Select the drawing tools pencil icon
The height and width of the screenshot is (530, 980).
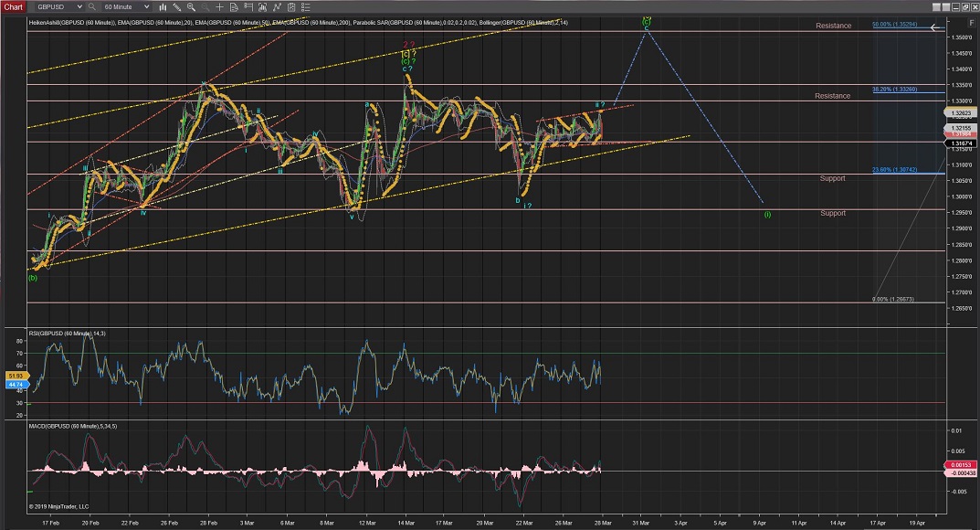[176, 6]
